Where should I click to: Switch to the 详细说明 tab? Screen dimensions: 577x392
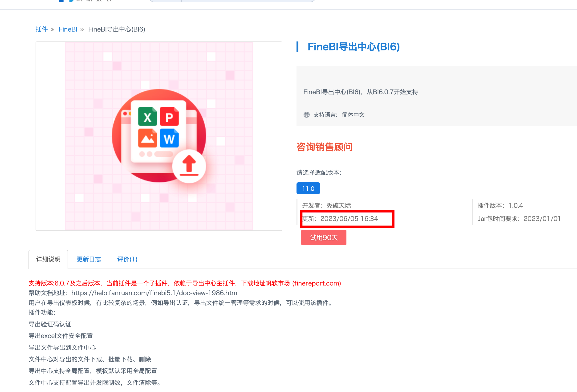click(x=48, y=259)
